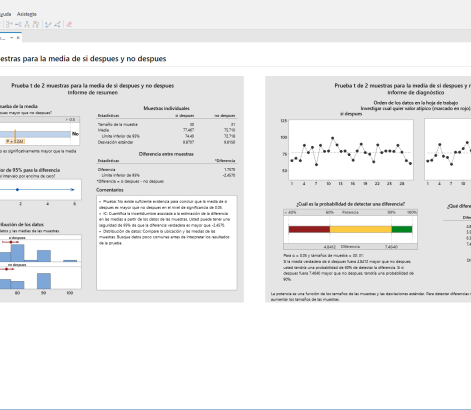Screen dimensions: 471x410
Task: Click the 'Potencia' label above the power bar
Action: pyautogui.click(x=350, y=212)
